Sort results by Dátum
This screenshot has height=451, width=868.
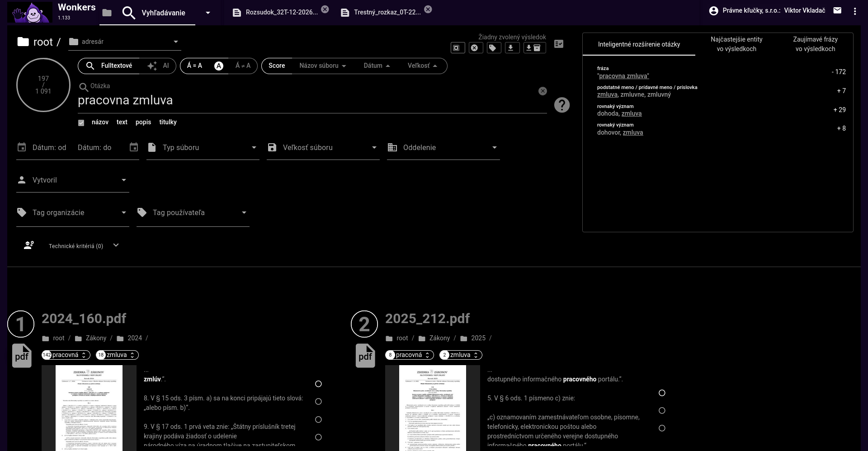coord(377,66)
